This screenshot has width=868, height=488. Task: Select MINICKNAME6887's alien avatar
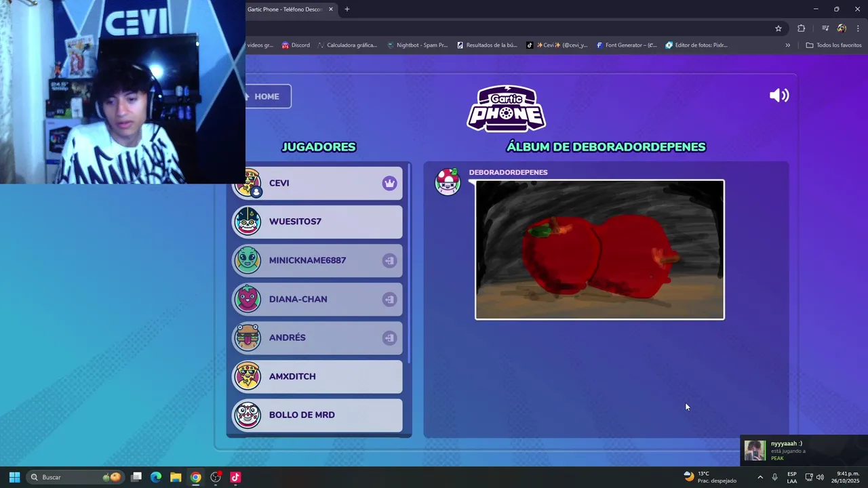pos(248,260)
